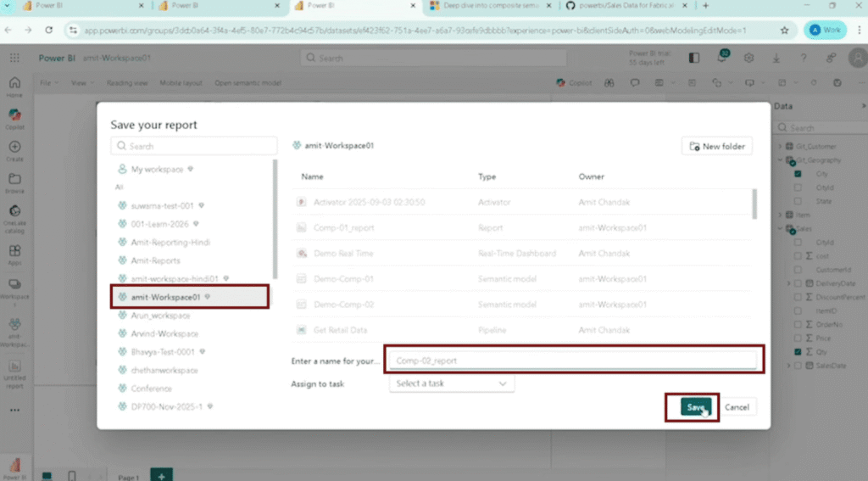Expand the DeliveryDate hierarchy
Screen dimensions: 868x481
[789, 283]
